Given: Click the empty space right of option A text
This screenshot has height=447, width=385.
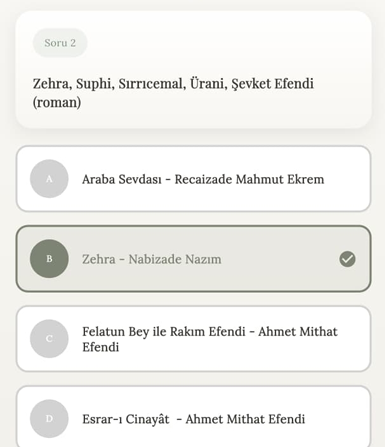Looking at the screenshot, I should point(345,179).
